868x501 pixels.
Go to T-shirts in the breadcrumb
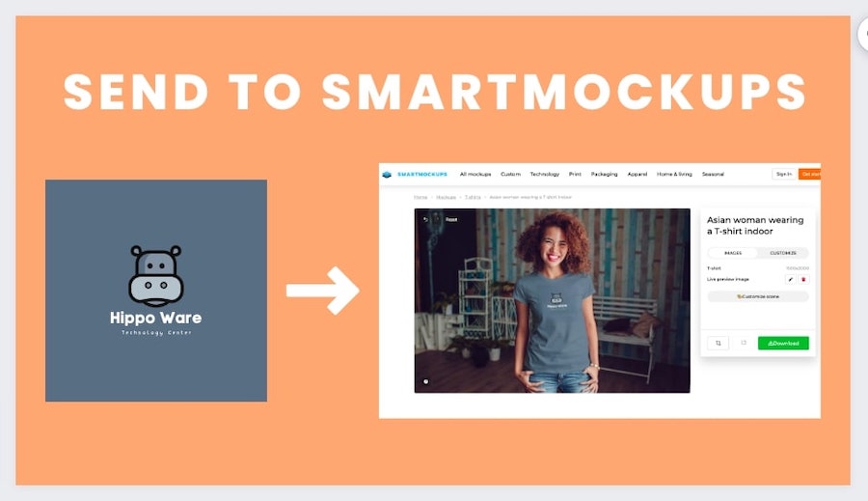pyautogui.click(x=473, y=197)
